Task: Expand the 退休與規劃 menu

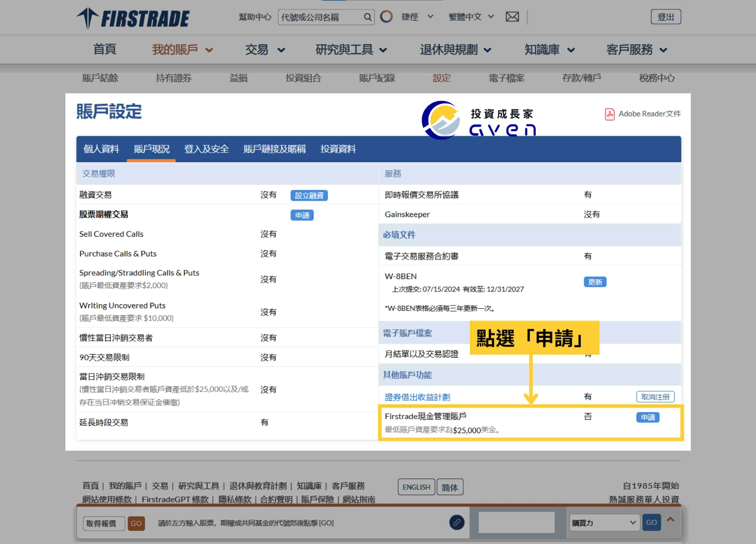Action: (x=455, y=50)
